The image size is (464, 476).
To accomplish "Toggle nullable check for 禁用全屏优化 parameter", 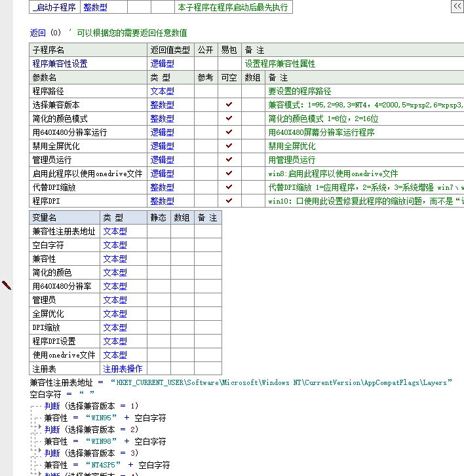I will pyautogui.click(x=229, y=146).
